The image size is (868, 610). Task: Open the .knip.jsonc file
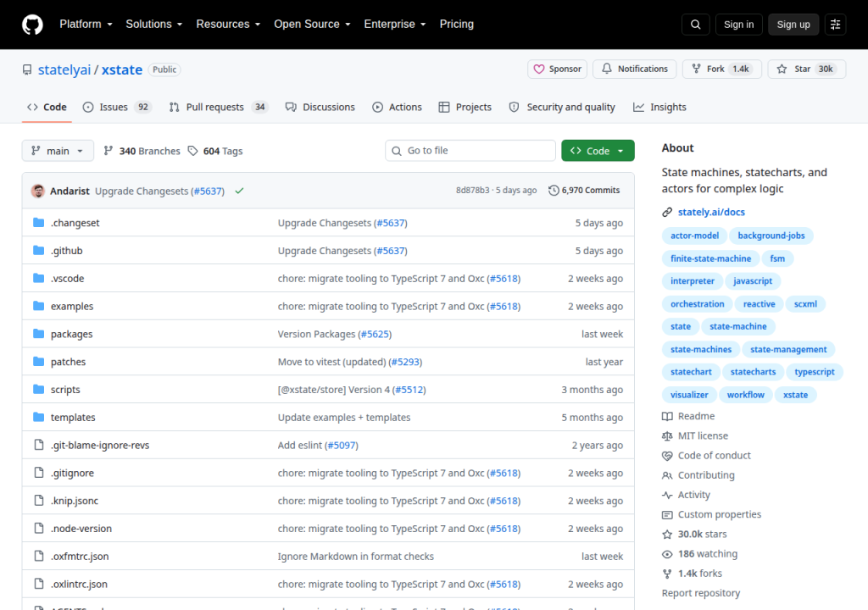click(75, 501)
